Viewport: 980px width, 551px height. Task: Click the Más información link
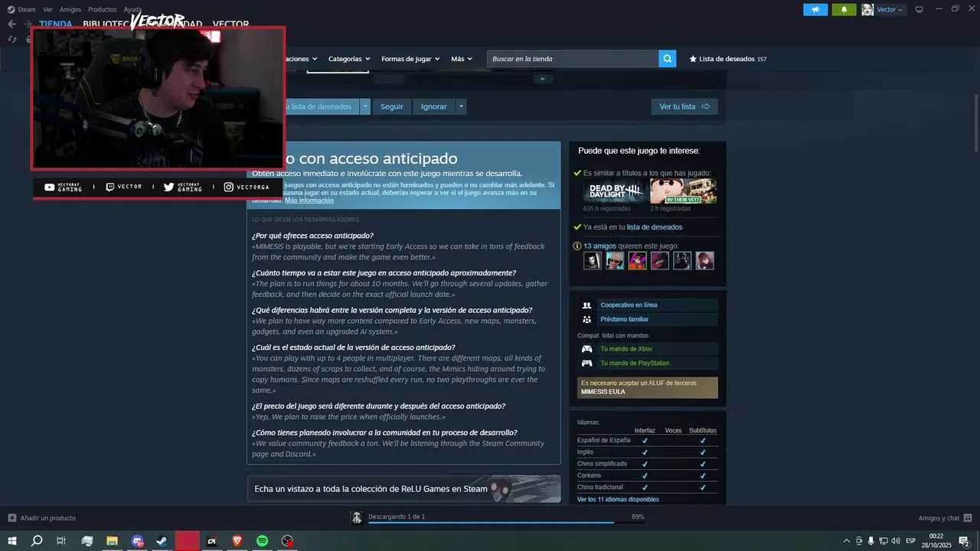coord(309,201)
